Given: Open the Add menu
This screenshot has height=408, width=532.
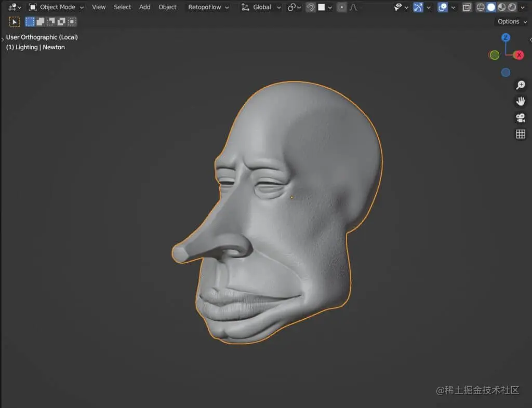Looking at the screenshot, I should pos(145,7).
